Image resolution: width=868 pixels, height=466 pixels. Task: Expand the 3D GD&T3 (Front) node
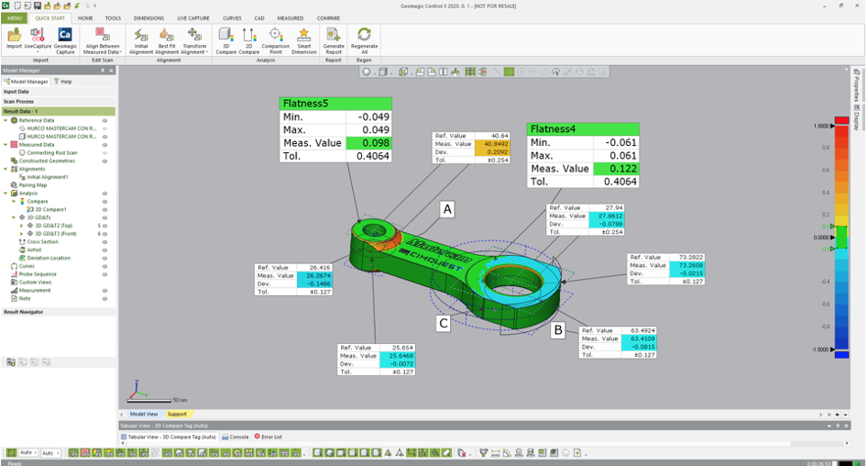pos(22,234)
